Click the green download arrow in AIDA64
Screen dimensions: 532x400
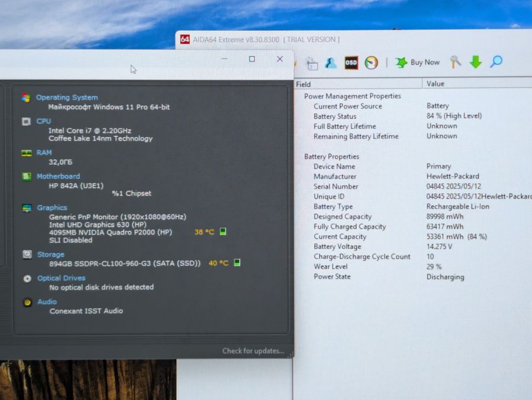pos(476,62)
